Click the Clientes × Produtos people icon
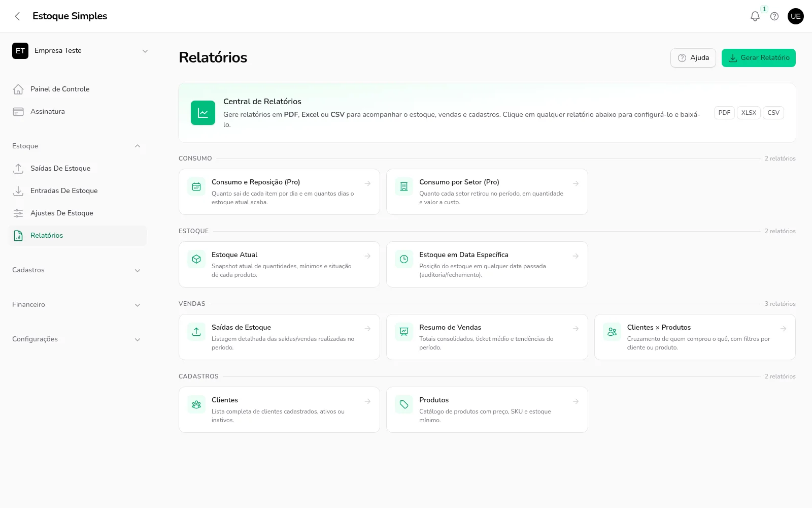This screenshot has height=508, width=812. [x=612, y=332]
